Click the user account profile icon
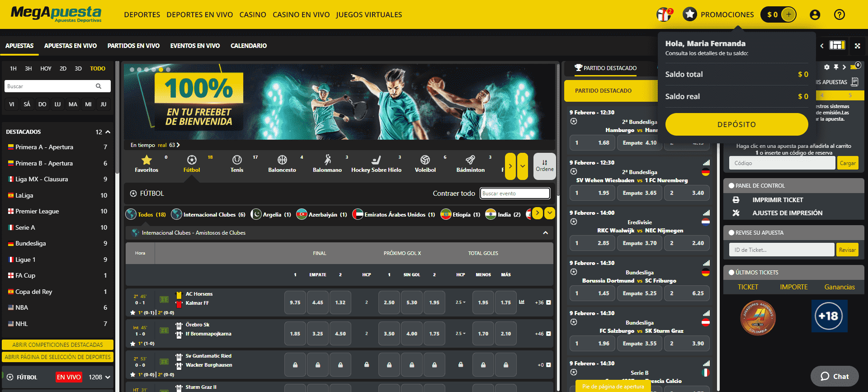This screenshot has height=392, width=868. [815, 15]
